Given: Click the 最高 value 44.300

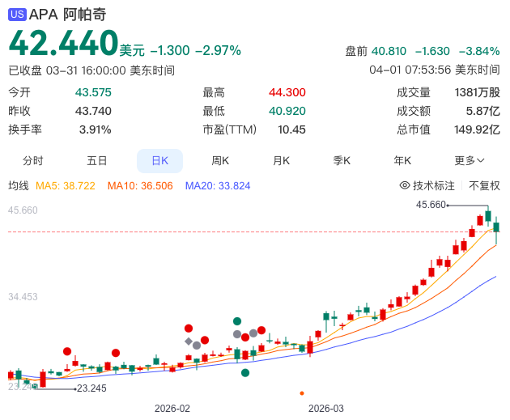Looking at the screenshot, I should 287,92.
